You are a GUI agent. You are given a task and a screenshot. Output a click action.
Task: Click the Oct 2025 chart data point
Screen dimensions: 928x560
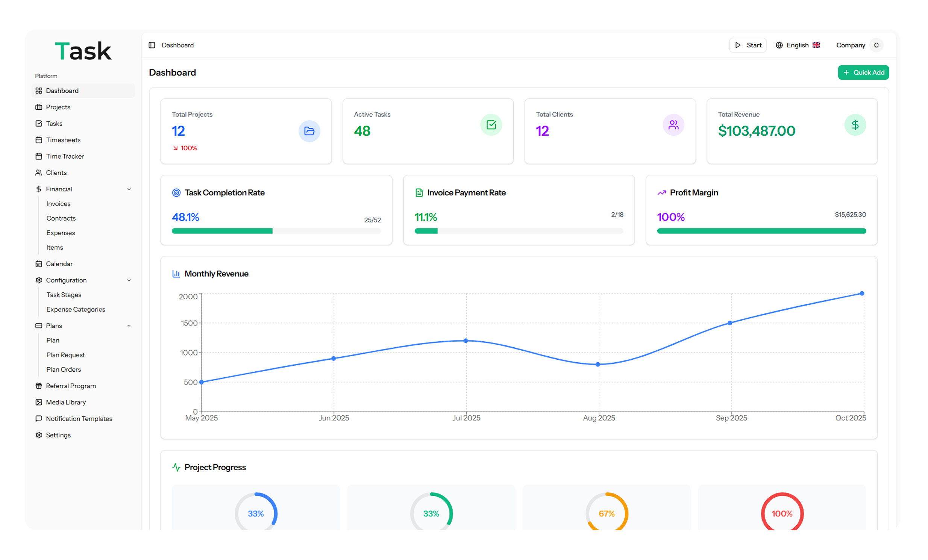[x=862, y=293]
